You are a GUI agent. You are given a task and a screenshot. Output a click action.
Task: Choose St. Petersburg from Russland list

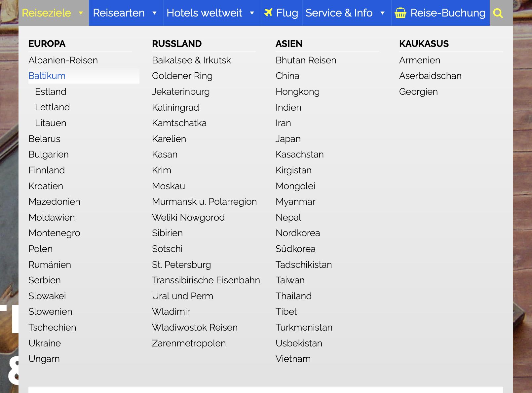(181, 265)
